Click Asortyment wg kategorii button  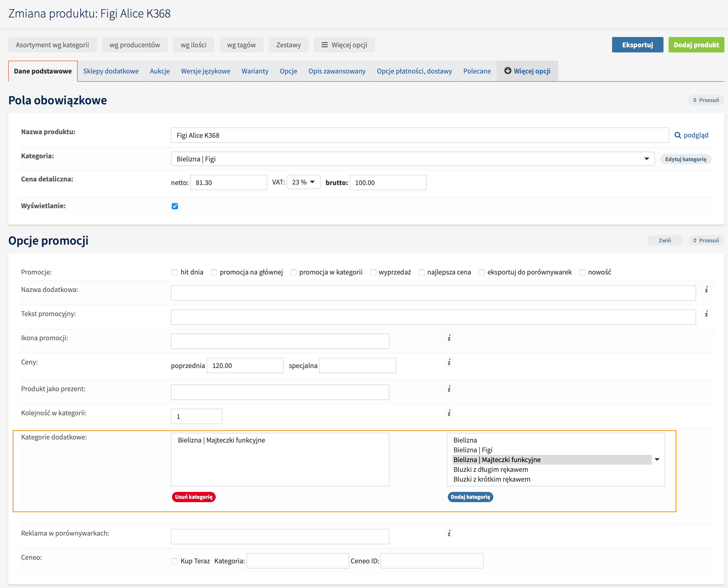point(52,45)
